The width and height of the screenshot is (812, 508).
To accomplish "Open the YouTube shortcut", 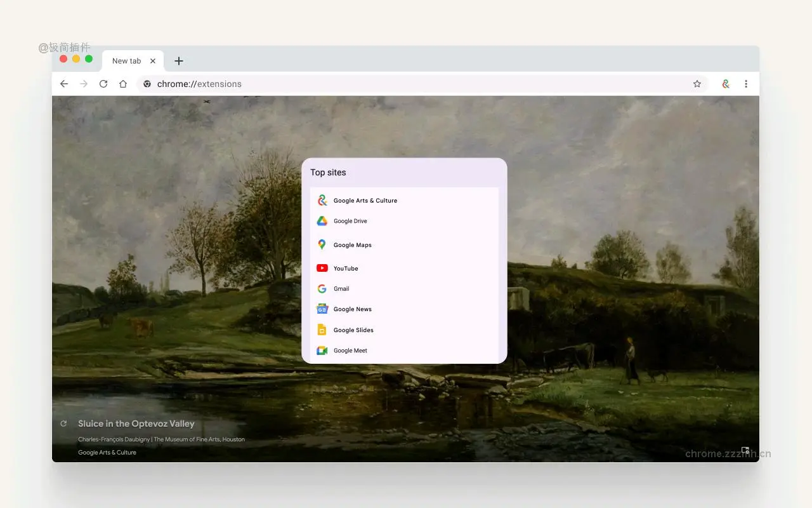I will [346, 268].
